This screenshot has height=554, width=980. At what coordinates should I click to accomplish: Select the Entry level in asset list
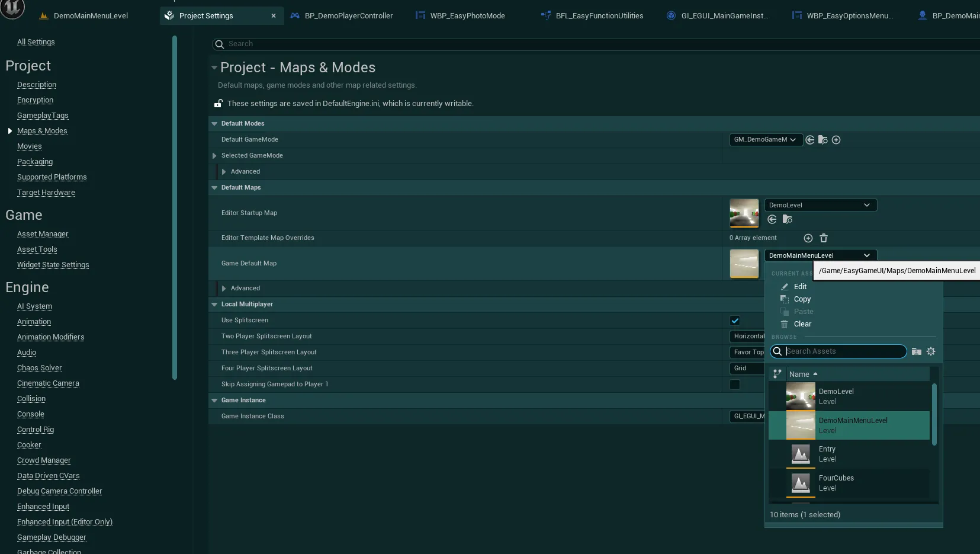coord(849,454)
